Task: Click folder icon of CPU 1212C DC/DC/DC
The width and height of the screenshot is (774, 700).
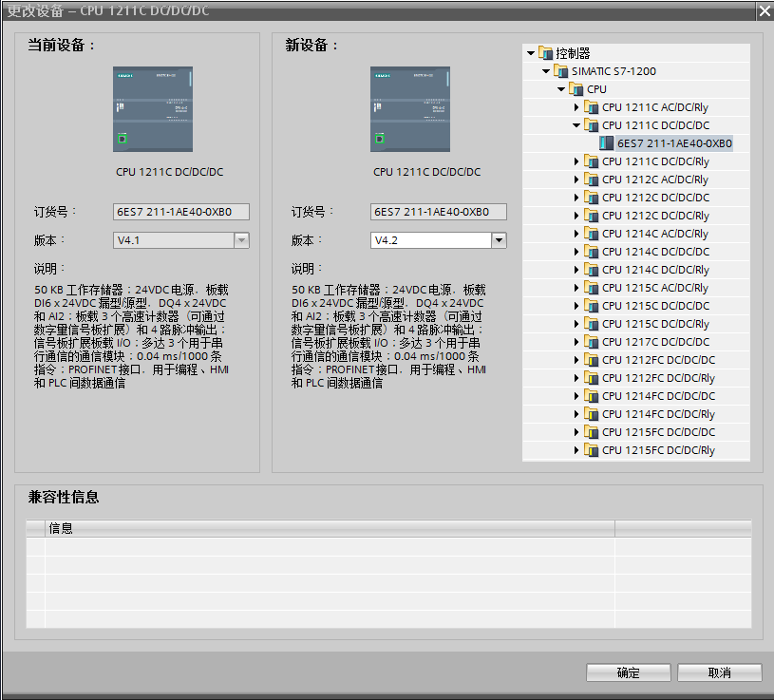Action: point(592,198)
